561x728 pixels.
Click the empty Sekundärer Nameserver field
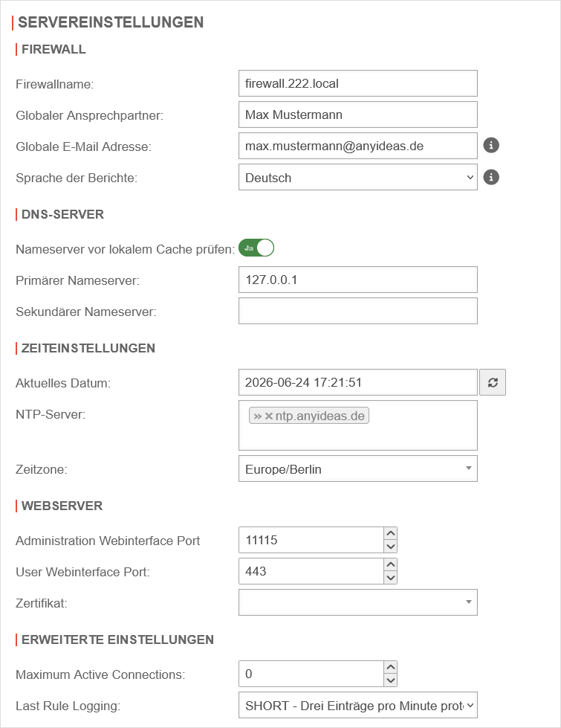357,311
